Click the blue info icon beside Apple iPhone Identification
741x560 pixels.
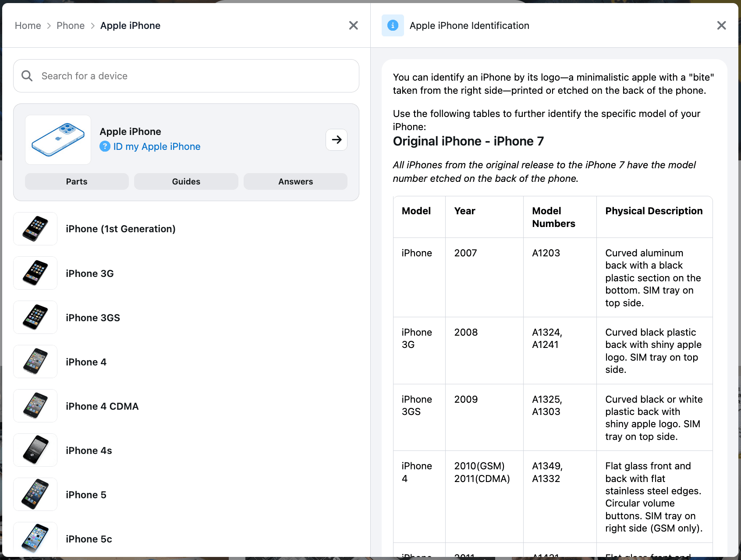(393, 25)
